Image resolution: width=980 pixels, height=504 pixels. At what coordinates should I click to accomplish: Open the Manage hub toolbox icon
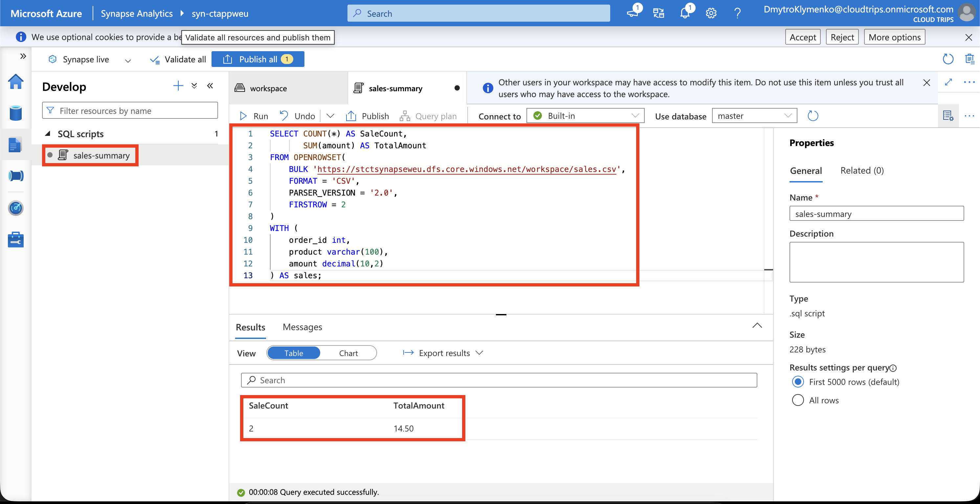point(15,240)
